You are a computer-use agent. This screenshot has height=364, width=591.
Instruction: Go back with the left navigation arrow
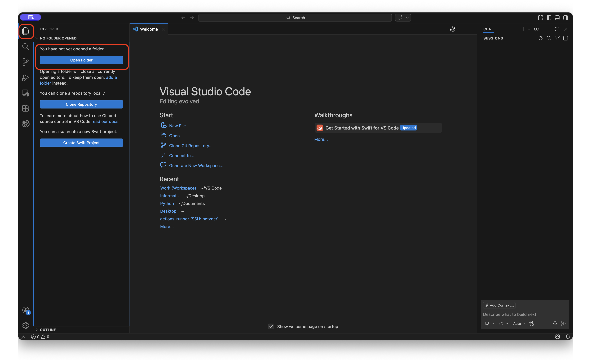pyautogui.click(x=183, y=18)
